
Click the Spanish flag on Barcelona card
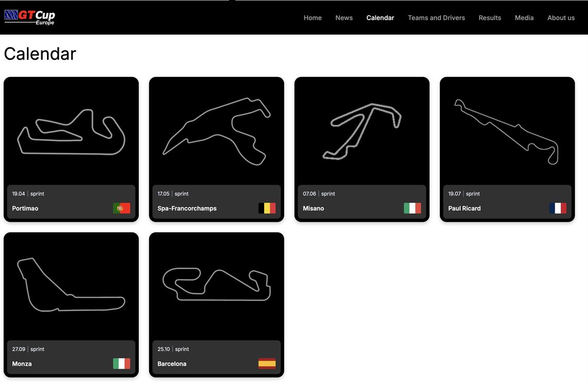tap(266, 363)
